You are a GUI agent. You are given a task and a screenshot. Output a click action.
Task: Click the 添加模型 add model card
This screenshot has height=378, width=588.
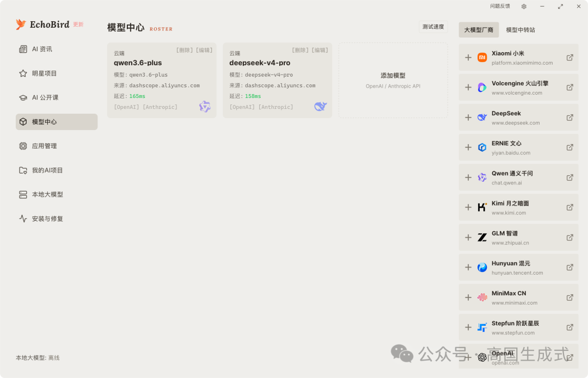pyautogui.click(x=393, y=80)
